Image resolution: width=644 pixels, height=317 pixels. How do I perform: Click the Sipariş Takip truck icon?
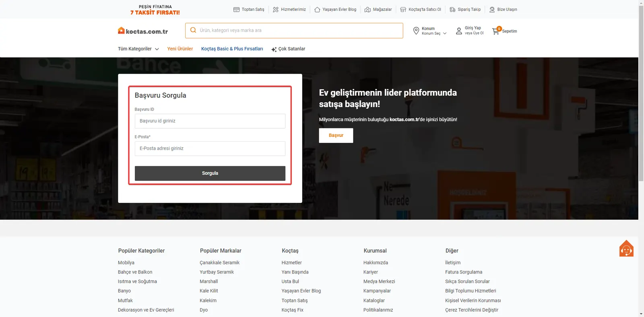pyautogui.click(x=452, y=9)
